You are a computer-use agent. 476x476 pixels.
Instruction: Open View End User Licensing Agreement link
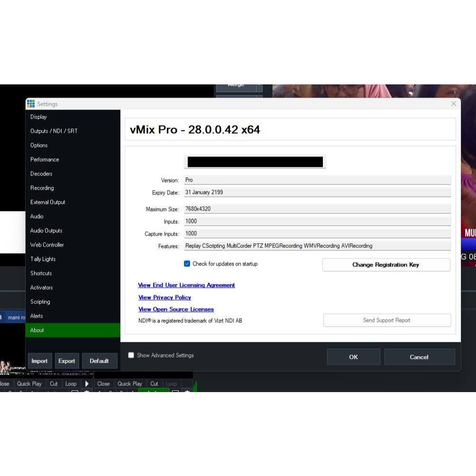tap(186, 285)
